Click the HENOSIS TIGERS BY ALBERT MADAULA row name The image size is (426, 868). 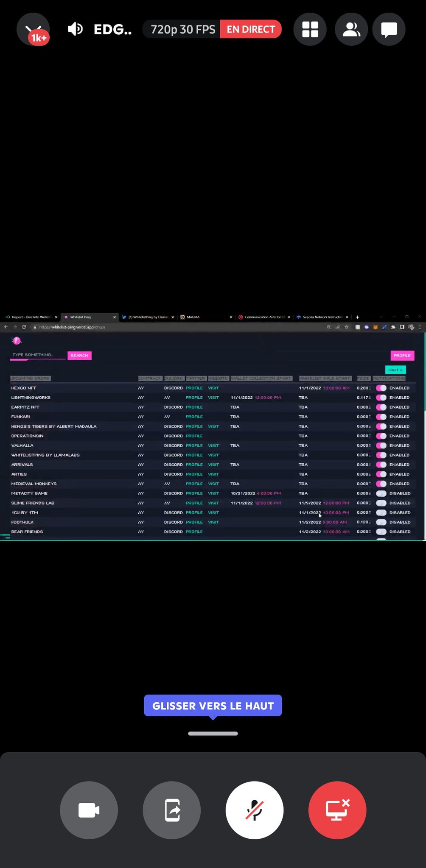pyautogui.click(x=54, y=426)
